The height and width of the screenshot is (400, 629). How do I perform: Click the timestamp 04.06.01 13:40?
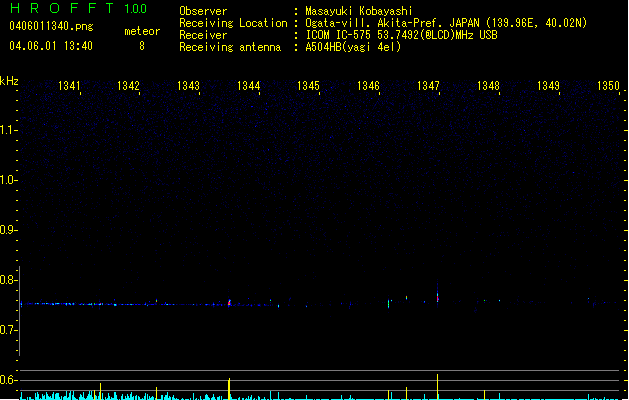pyautogui.click(x=51, y=46)
